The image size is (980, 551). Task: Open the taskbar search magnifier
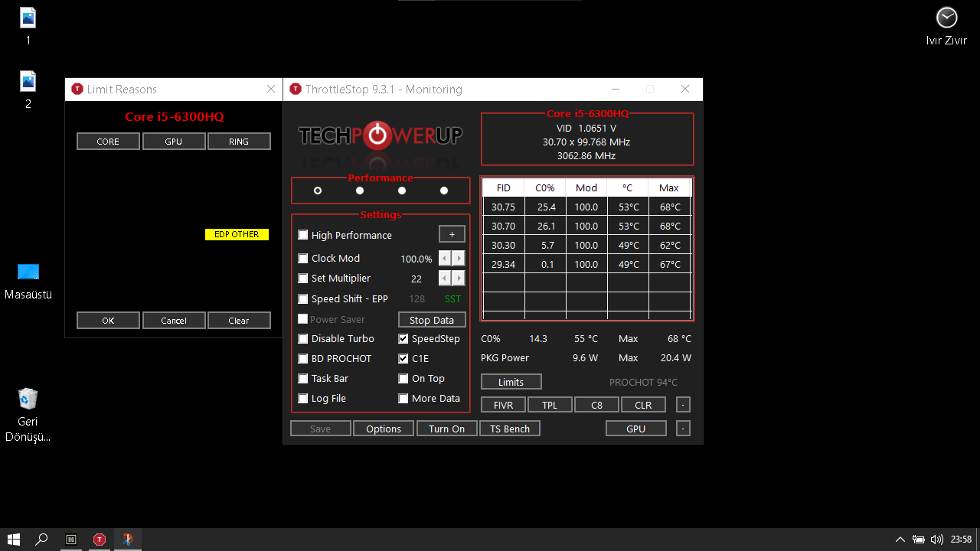(42, 540)
